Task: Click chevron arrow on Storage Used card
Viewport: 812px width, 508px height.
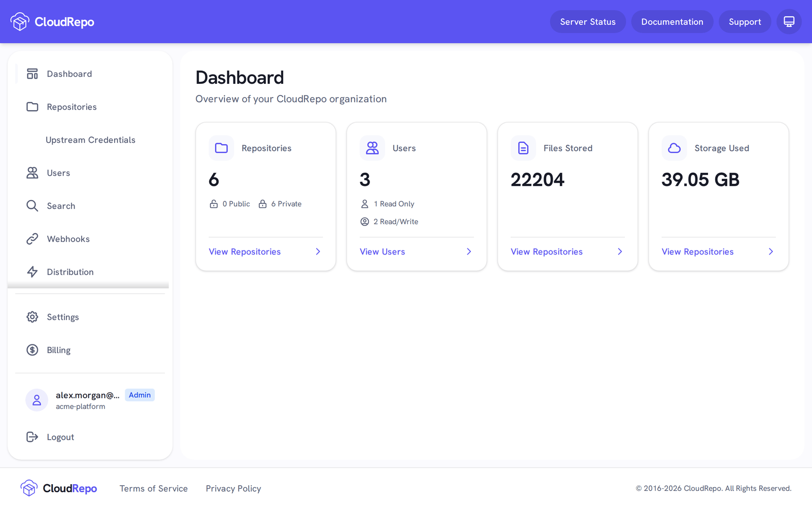Action: coord(771,252)
